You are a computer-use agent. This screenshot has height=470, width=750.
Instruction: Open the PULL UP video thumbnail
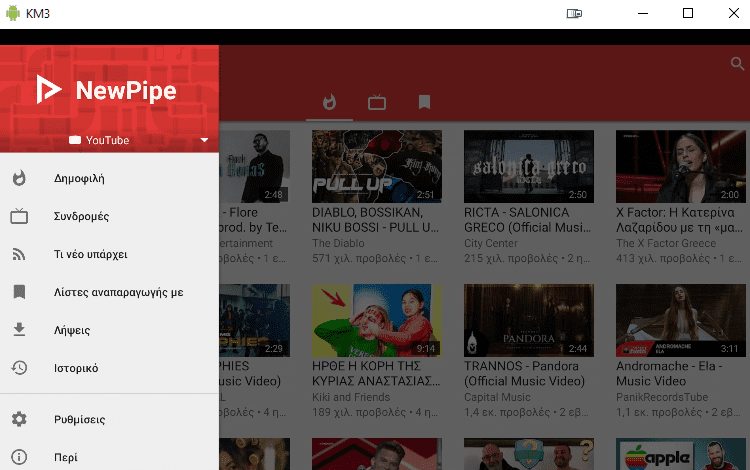tap(377, 166)
